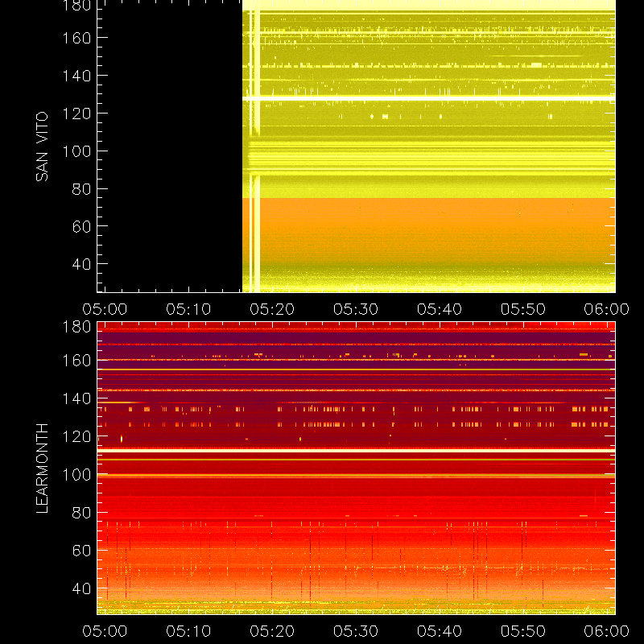Click 05:50 time label under San Vito plot
Image resolution: width=644 pixels, height=644 pixels.
pyautogui.click(x=523, y=309)
